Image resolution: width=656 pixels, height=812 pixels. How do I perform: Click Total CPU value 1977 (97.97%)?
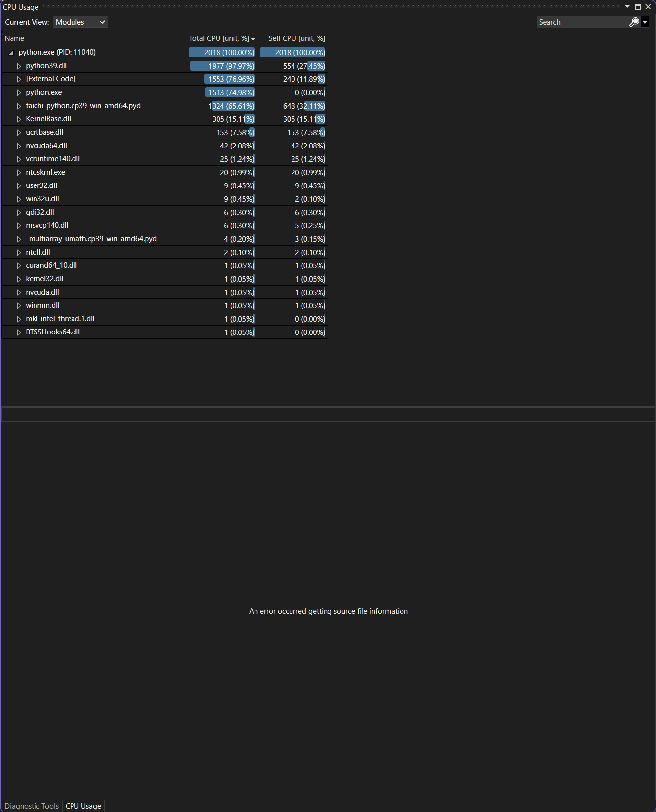(231, 66)
